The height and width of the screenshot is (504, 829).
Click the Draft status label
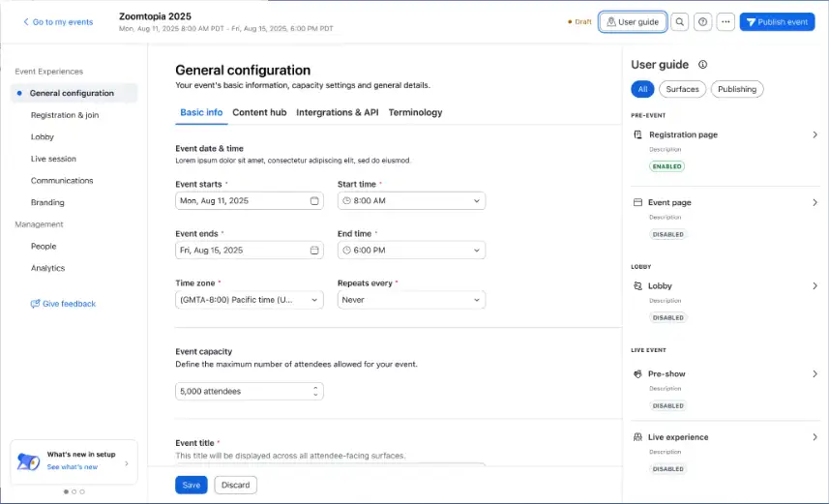pyautogui.click(x=580, y=21)
